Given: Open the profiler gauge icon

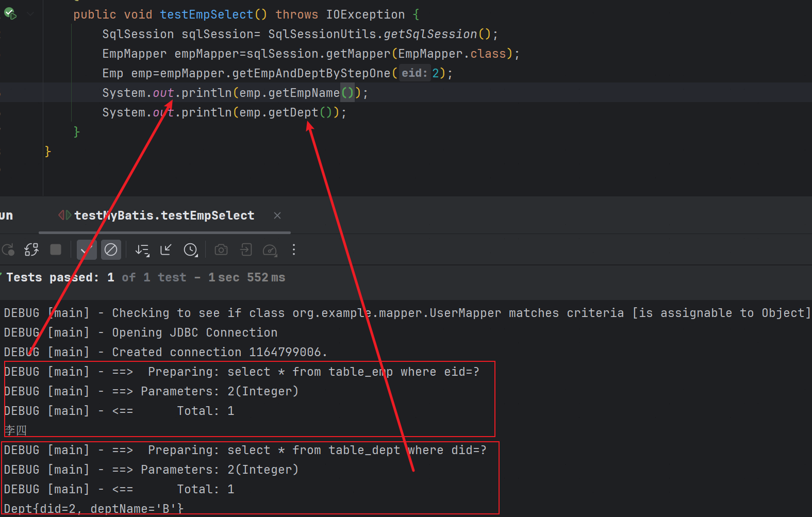Looking at the screenshot, I should pos(270,250).
